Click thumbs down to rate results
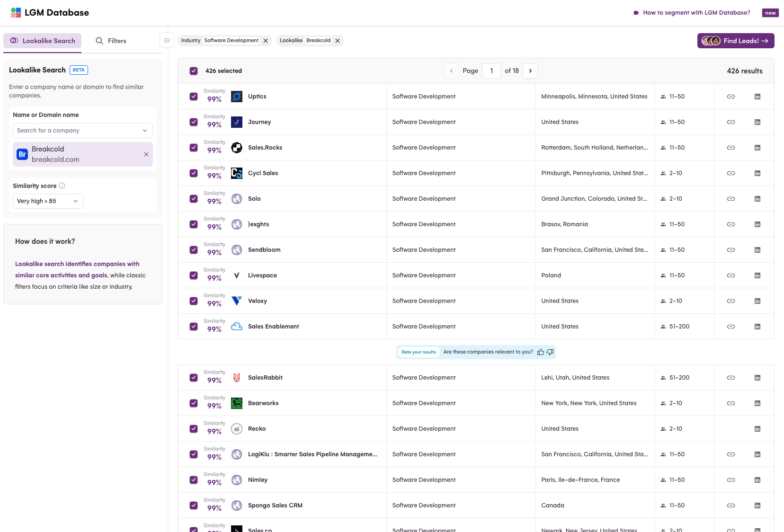 coord(550,352)
